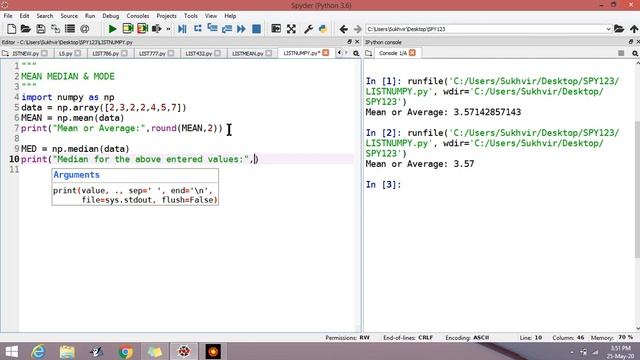Image resolution: width=640 pixels, height=360 pixels.
Task: Step over current line debug icon
Action: [198, 29]
